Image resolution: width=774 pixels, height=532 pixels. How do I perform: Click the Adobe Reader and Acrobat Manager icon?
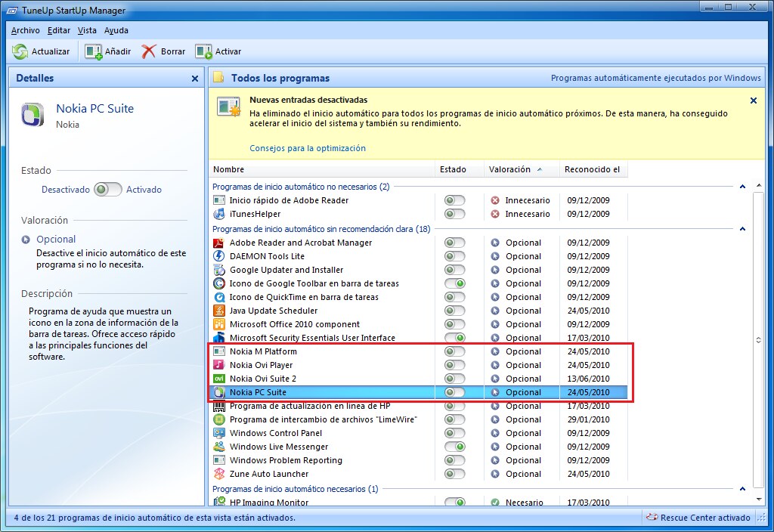tap(218, 243)
